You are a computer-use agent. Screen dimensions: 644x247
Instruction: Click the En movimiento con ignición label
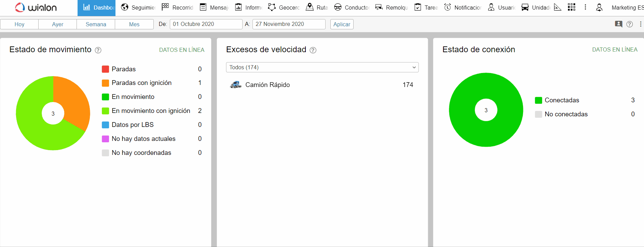point(151,111)
